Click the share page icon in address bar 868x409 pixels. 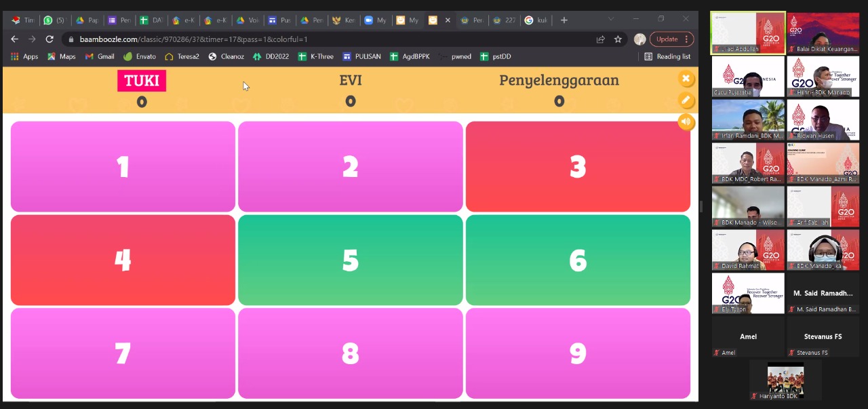600,39
